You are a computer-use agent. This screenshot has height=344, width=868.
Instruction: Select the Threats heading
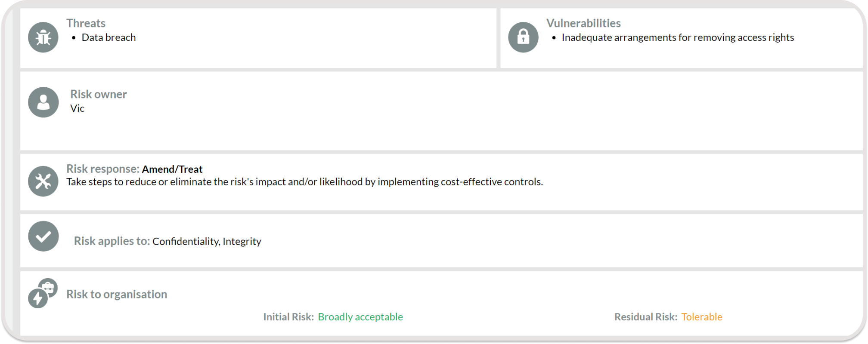point(86,23)
